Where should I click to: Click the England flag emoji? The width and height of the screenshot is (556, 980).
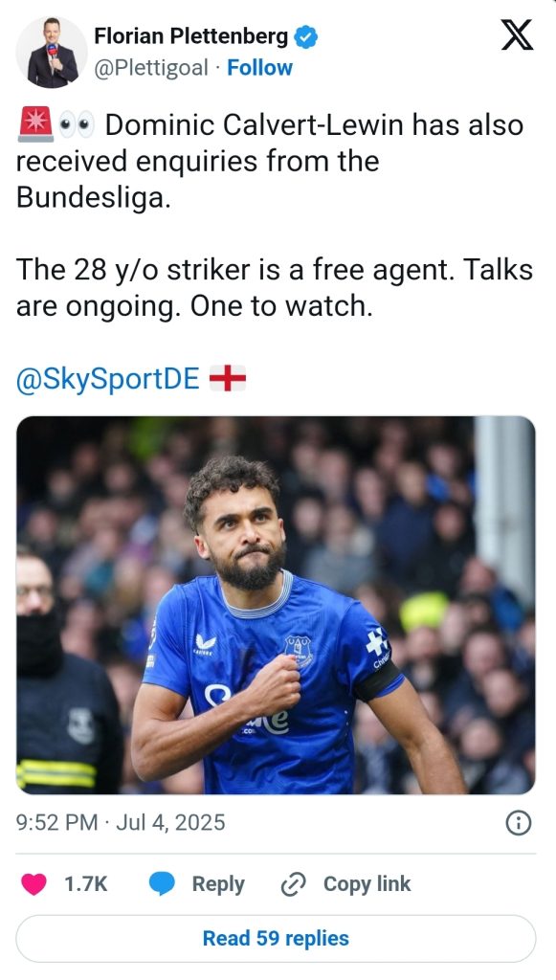(x=228, y=379)
